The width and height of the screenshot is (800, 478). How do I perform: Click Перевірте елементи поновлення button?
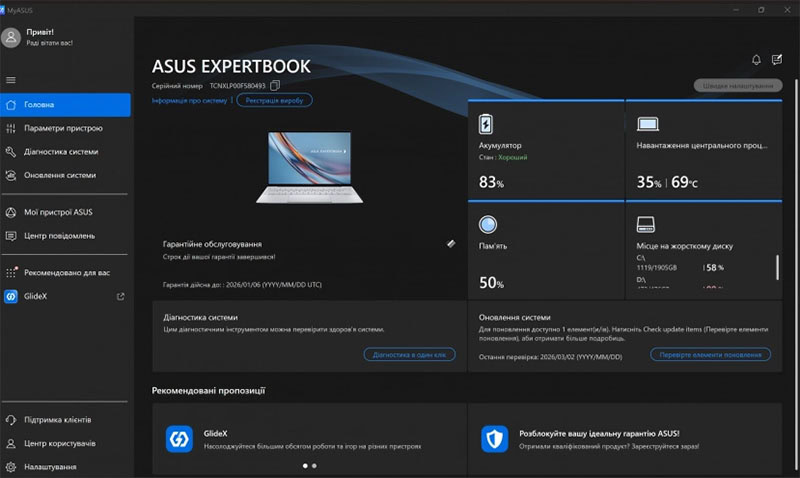click(710, 355)
